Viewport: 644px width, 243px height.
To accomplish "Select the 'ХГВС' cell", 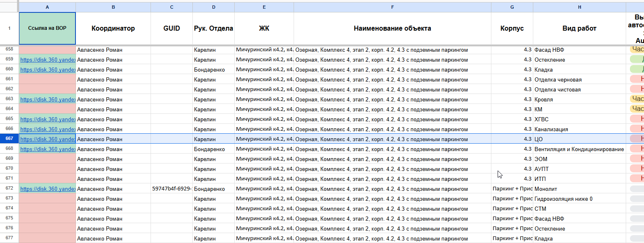I will 580,119.
